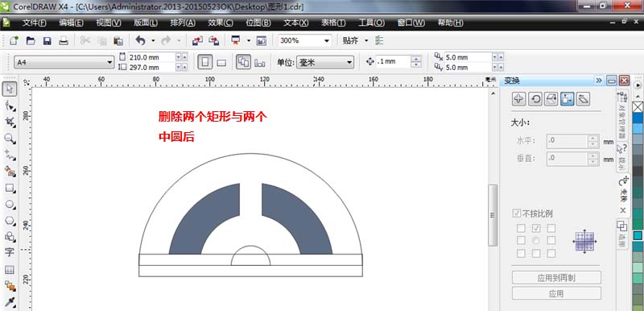The height and width of the screenshot is (311, 644).
Task: Check the top-left anchor point checkbox
Action: coord(521,228)
